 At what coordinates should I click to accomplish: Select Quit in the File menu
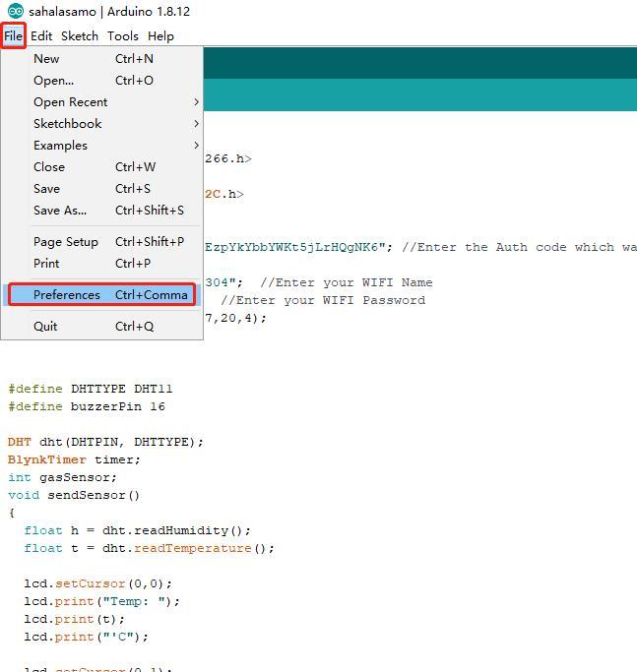[x=101, y=326]
